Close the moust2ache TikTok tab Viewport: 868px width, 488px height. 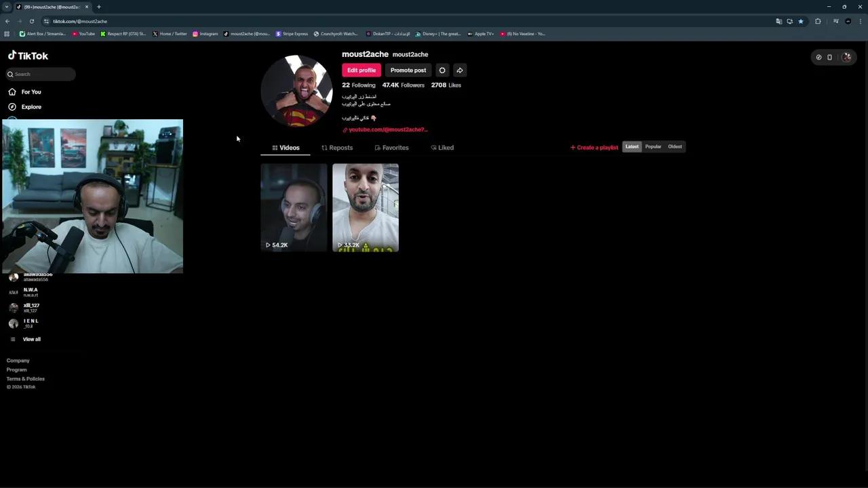pos(87,7)
